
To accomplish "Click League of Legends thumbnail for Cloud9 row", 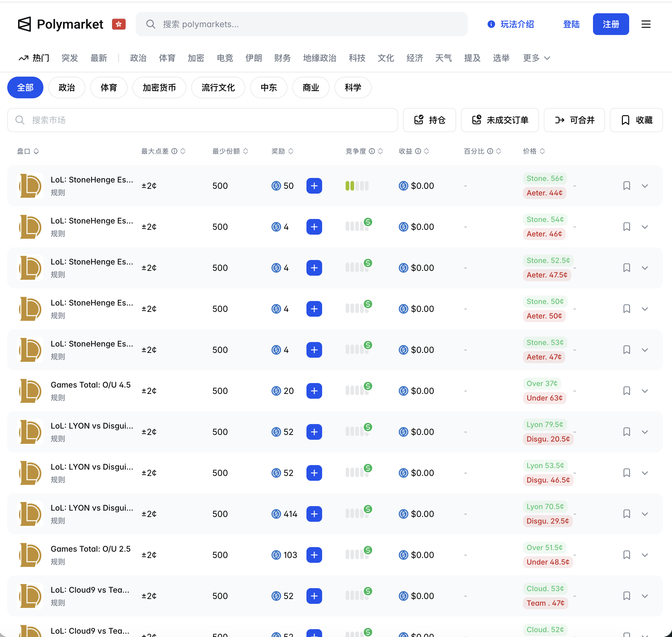I will pyautogui.click(x=30, y=596).
